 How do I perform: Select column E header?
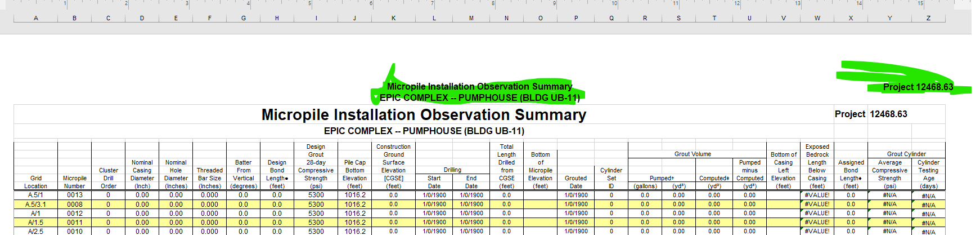tap(176, 18)
